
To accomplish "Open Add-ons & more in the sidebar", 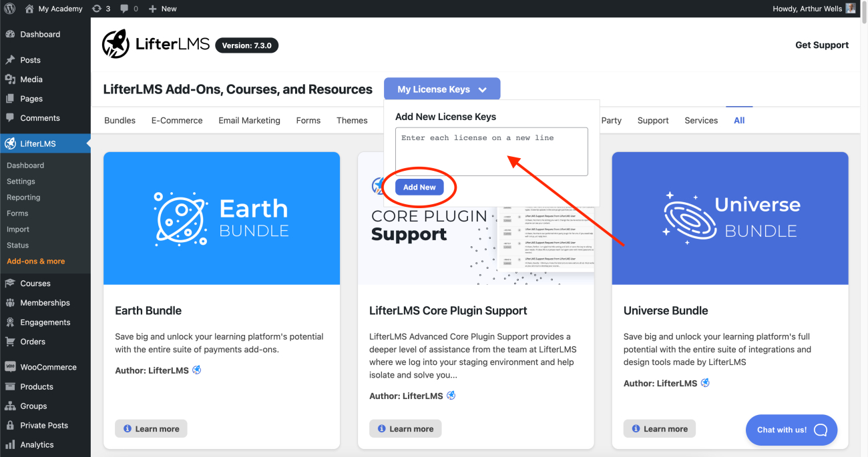I will [36, 262].
